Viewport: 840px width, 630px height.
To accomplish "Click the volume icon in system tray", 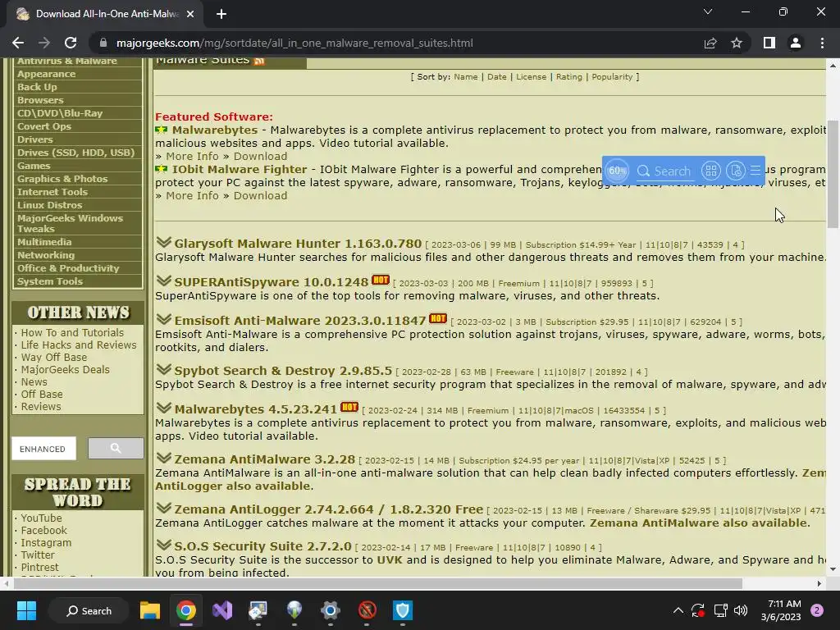I will pyautogui.click(x=741, y=610).
